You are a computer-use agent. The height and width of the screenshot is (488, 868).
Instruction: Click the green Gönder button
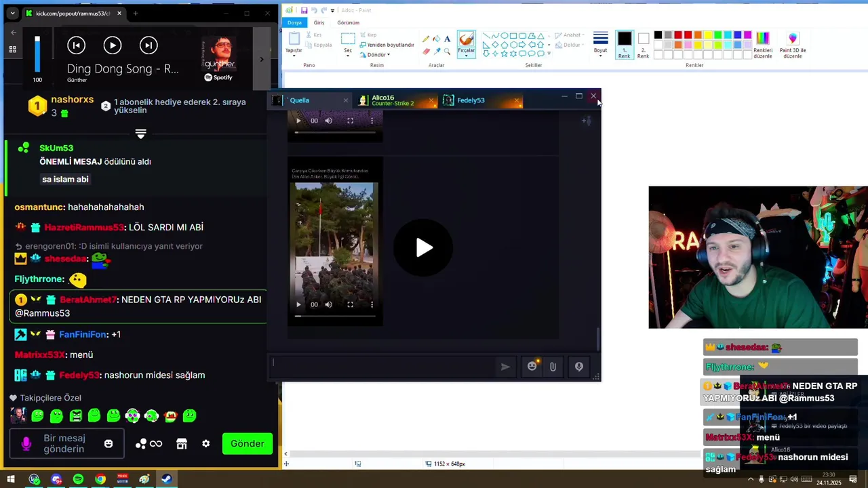pyautogui.click(x=248, y=444)
